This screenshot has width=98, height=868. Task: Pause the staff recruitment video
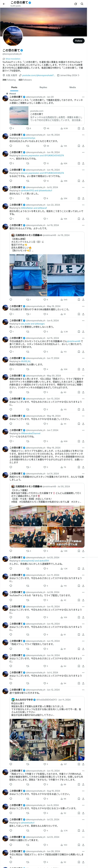(x=13, y=523)
